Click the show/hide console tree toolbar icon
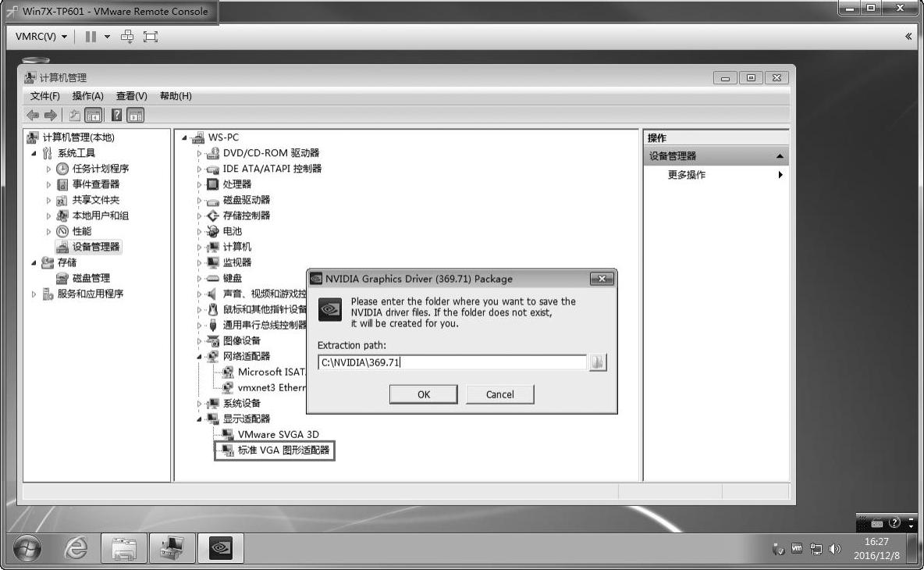 [93, 116]
